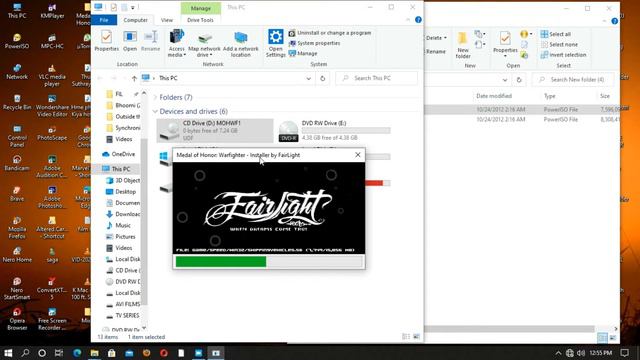Open the File tab in This PC window
Viewport: 640px width, 360px height.
coord(104,20)
